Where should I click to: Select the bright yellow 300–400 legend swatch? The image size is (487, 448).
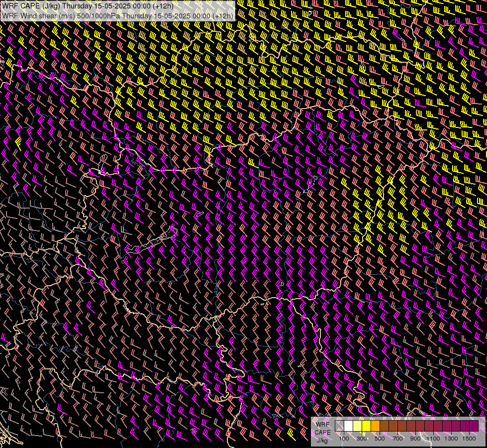pyautogui.click(x=367, y=426)
